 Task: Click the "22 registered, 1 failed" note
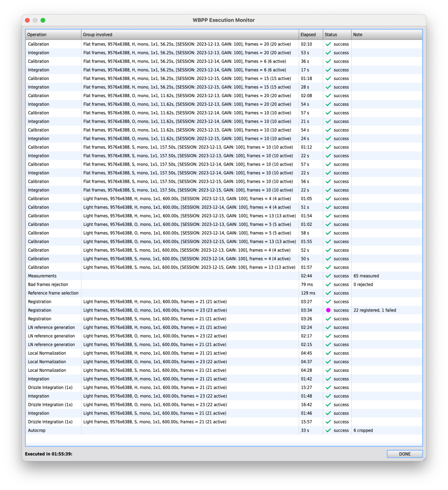click(x=374, y=310)
